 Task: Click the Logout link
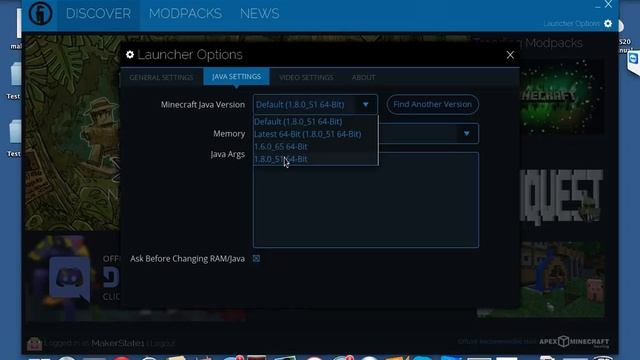pos(162,343)
